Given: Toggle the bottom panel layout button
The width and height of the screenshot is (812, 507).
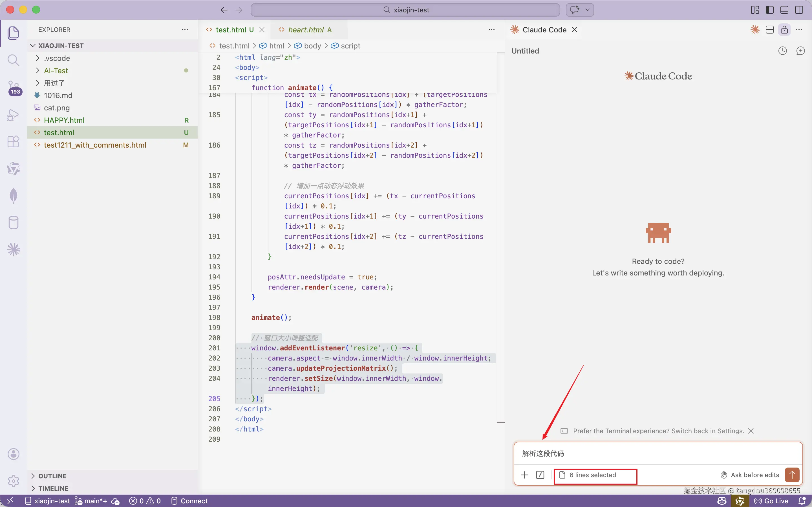Looking at the screenshot, I should 784,10.
